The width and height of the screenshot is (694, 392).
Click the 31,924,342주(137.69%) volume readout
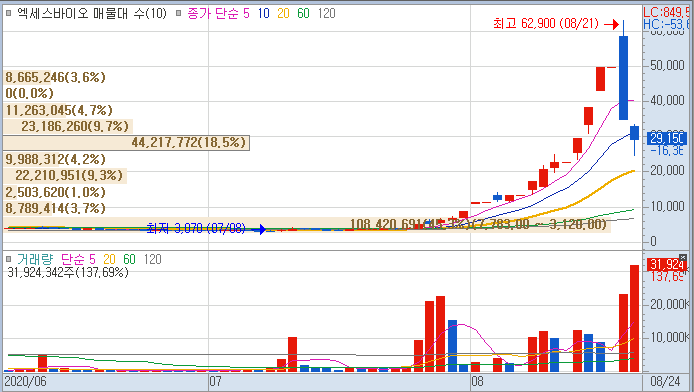68,272
